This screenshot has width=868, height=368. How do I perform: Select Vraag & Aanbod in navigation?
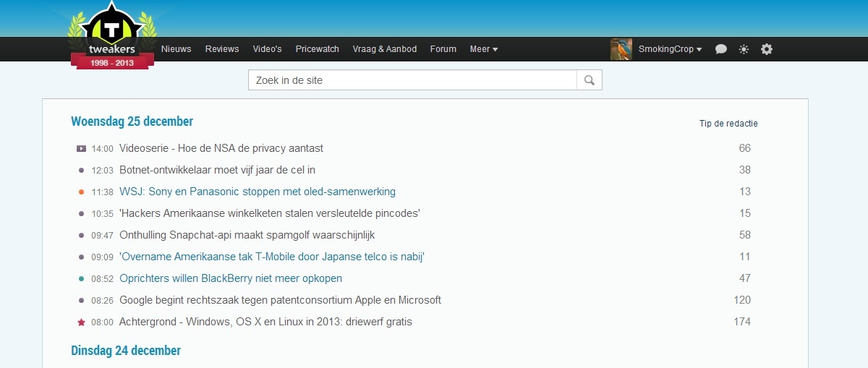[x=385, y=49]
